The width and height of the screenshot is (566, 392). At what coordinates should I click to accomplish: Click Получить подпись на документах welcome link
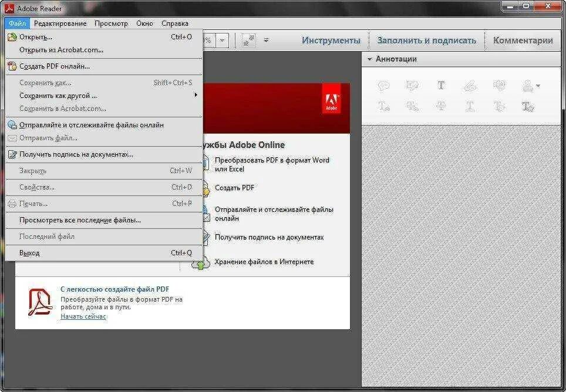tap(269, 237)
